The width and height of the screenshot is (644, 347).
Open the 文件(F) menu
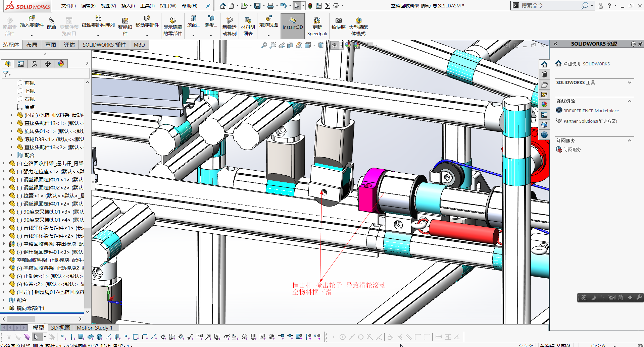[x=68, y=6]
